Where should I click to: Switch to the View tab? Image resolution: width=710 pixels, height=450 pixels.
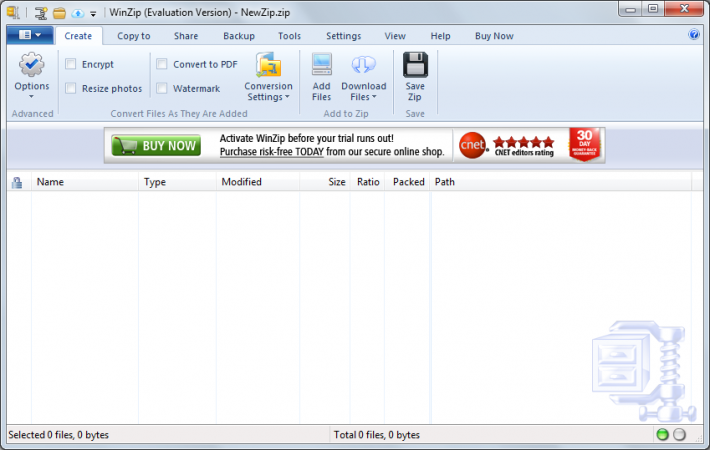pyautogui.click(x=395, y=36)
